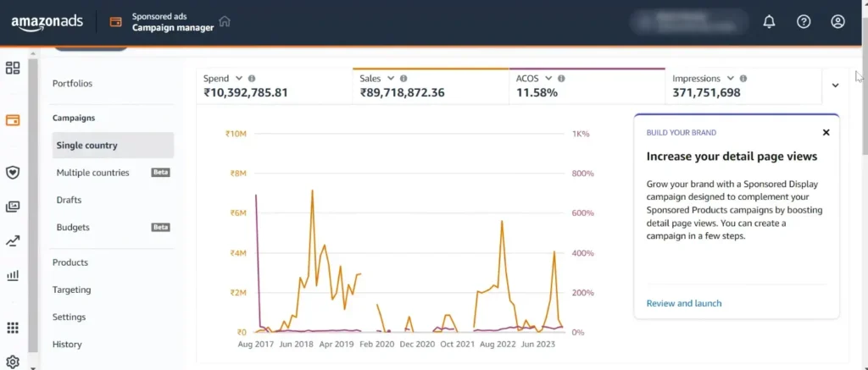Open the dashboard grid icon in sidebar
This screenshot has height=370, width=868.
click(x=13, y=69)
